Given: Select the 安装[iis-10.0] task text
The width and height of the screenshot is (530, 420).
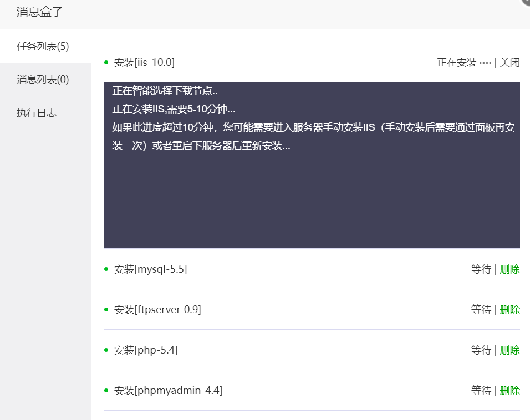Looking at the screenshot, I should pyautogui.click(x=144, y=63).
